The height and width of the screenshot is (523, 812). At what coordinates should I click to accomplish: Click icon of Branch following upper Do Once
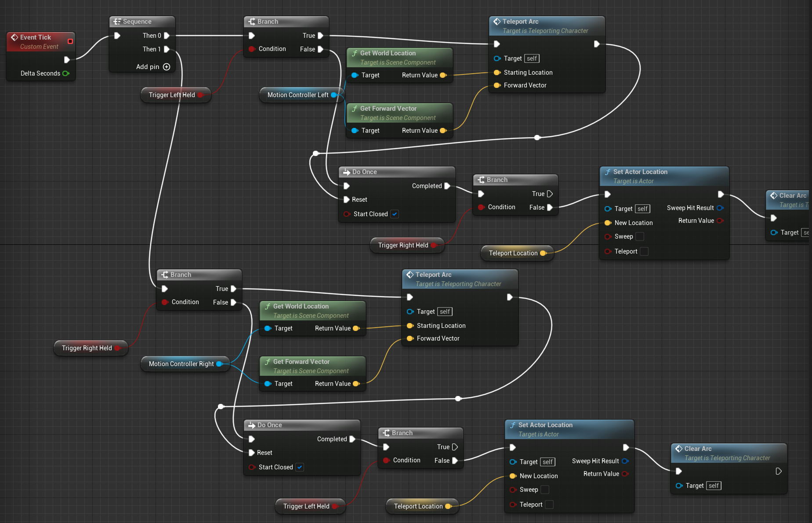tap(481, 180)
